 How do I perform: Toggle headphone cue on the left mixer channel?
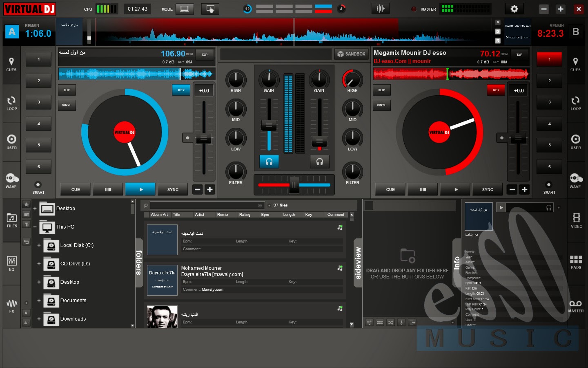tap(269, 162)
